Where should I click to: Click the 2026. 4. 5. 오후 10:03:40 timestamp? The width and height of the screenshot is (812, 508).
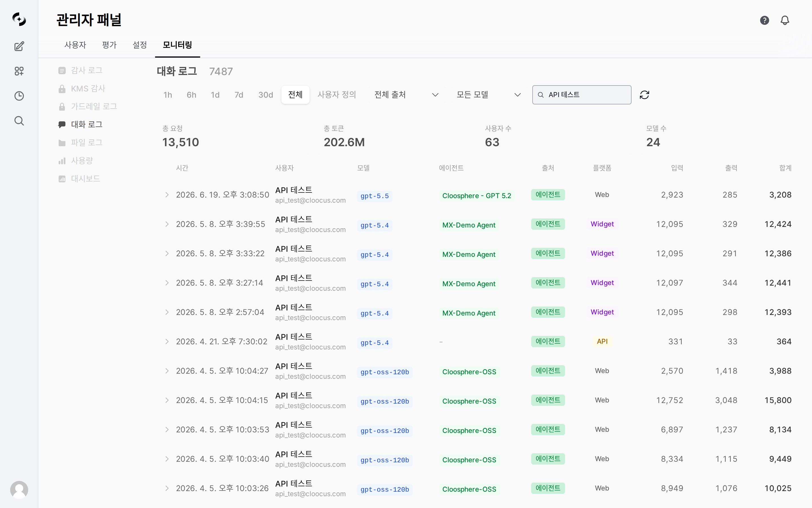pos(222,459)
